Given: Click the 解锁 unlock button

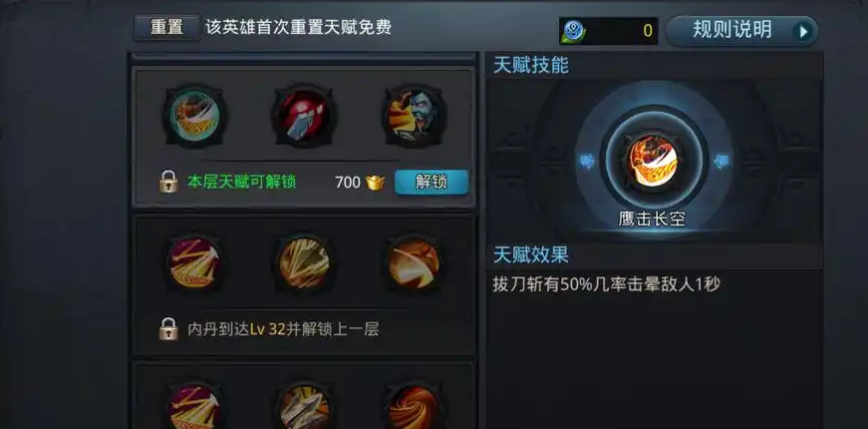Looking at the screenshot, I should [x=432, y=182].
